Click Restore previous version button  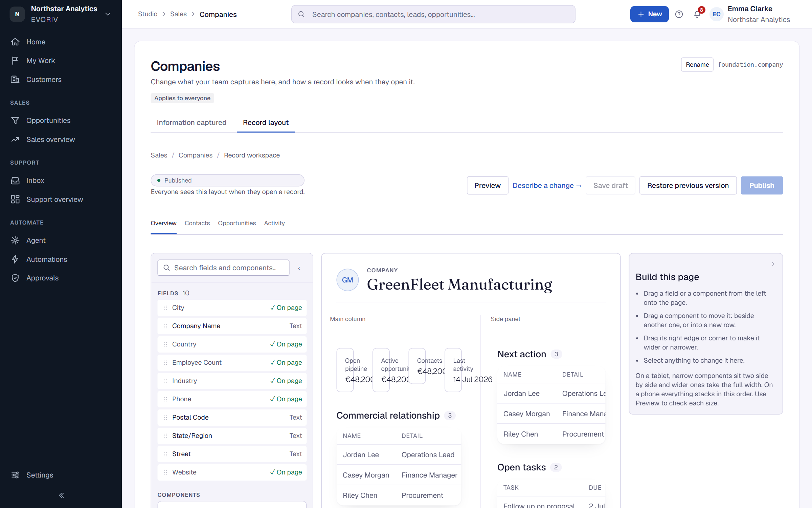(688, 186)
